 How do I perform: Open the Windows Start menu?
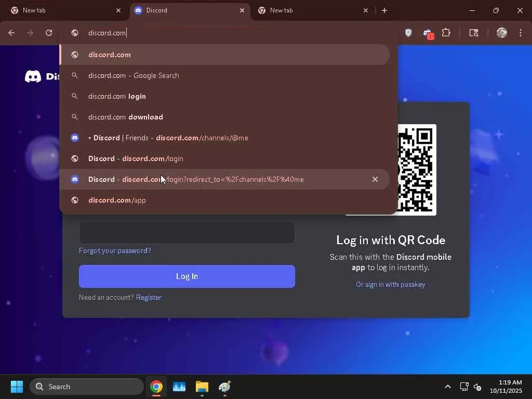point(17,387)
